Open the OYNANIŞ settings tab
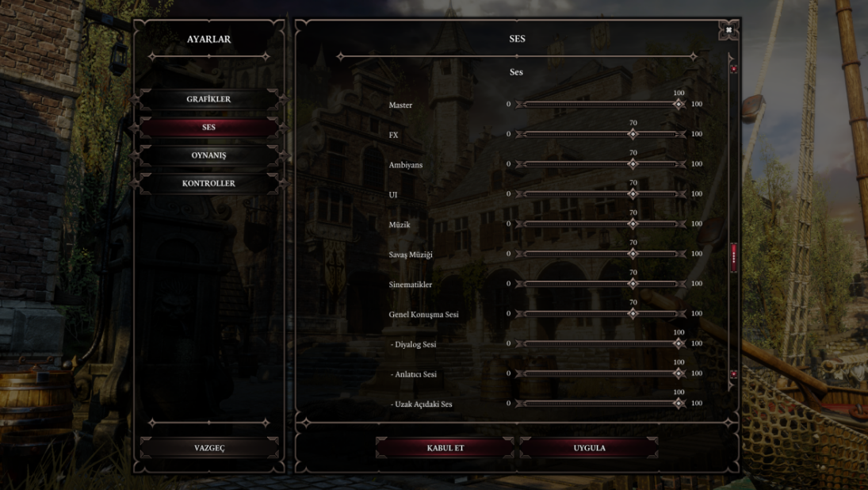The height and width of the screenshot is (490, 868). click(208, 155)
